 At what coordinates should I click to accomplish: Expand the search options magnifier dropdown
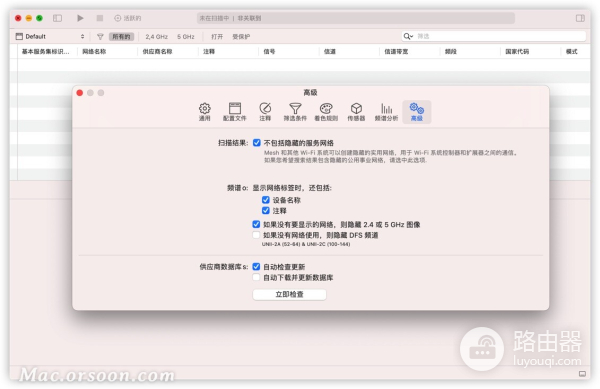(x=408, y=36)
